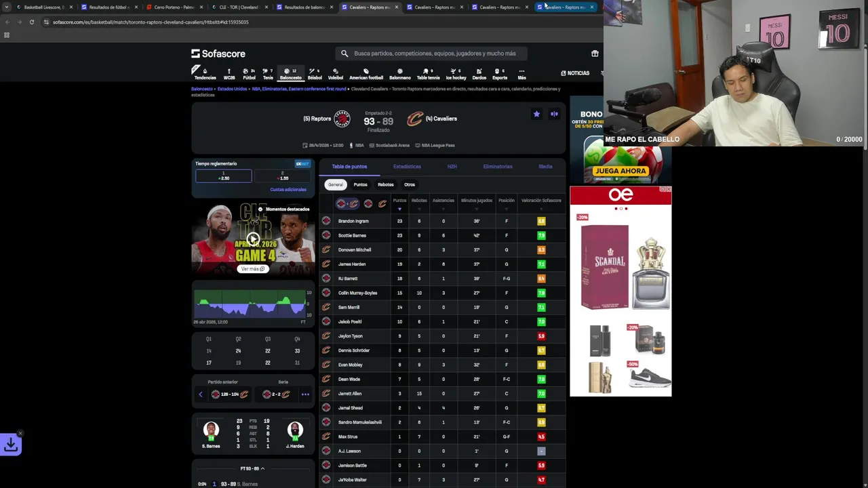Switch to the H2H tab
The width and height of the screenshot is (868, 488).
pyautogui.click(x=452, y=167)
